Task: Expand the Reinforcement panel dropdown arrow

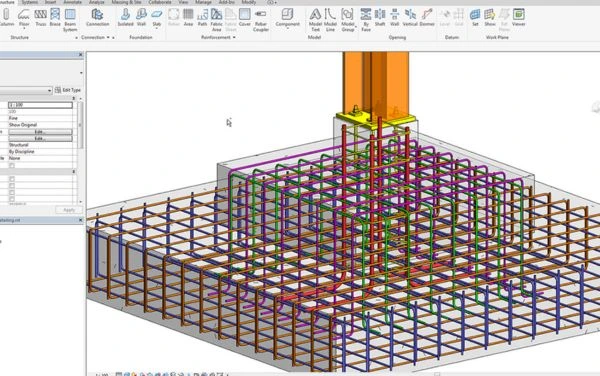Action: pos(234,37)
